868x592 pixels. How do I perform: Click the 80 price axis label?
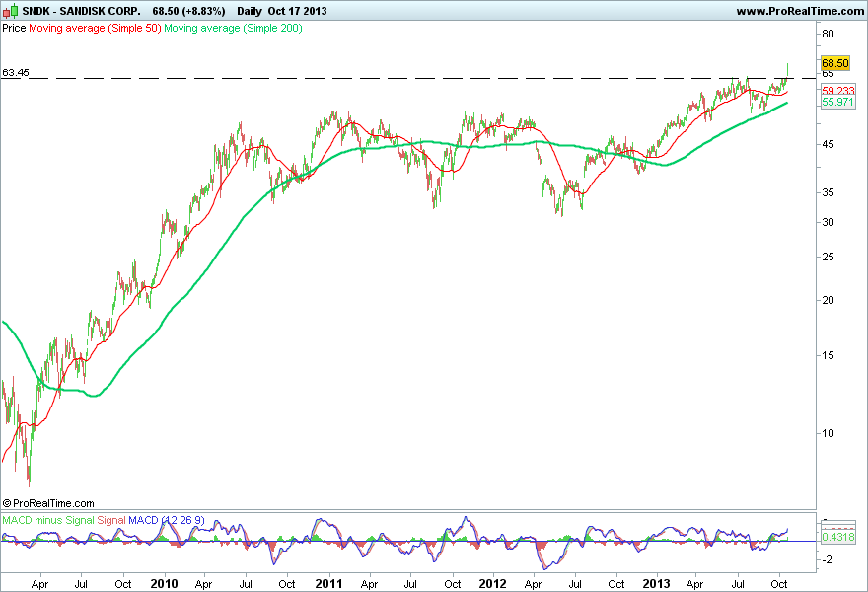coord(828,34)
